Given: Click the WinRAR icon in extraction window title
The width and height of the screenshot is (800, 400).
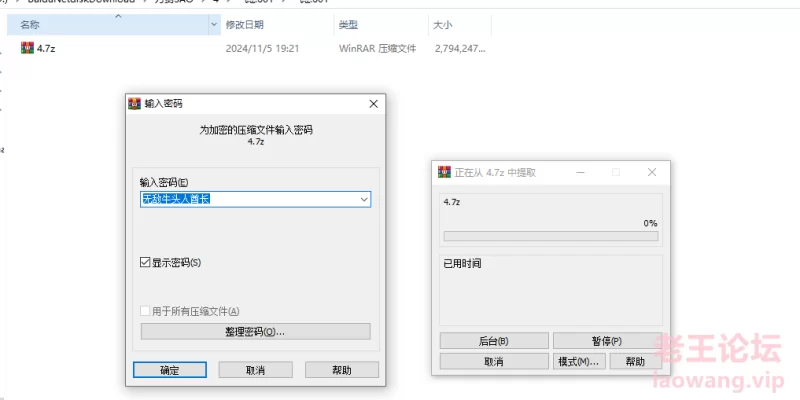Looking at the screenshot, I should pos(444,172).
